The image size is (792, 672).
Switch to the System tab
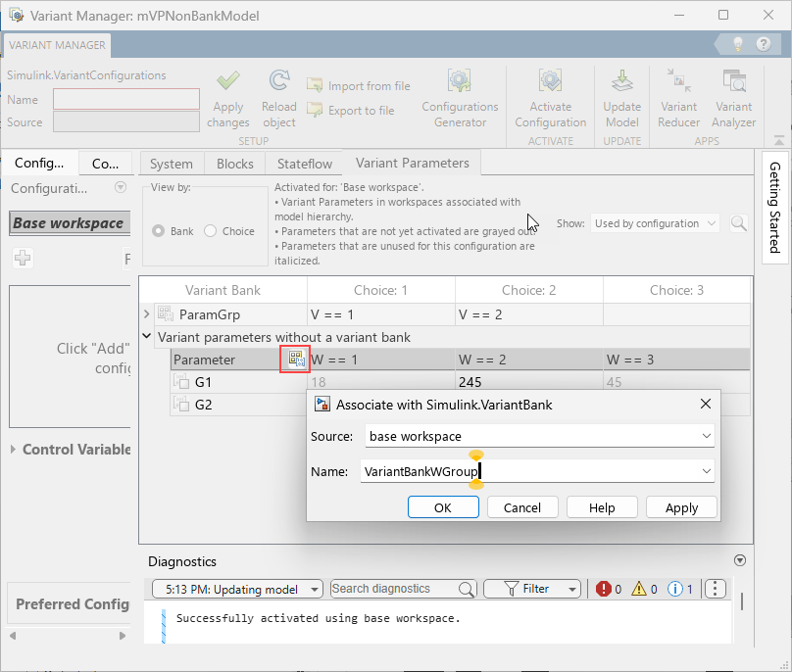[x=172, y=164]
